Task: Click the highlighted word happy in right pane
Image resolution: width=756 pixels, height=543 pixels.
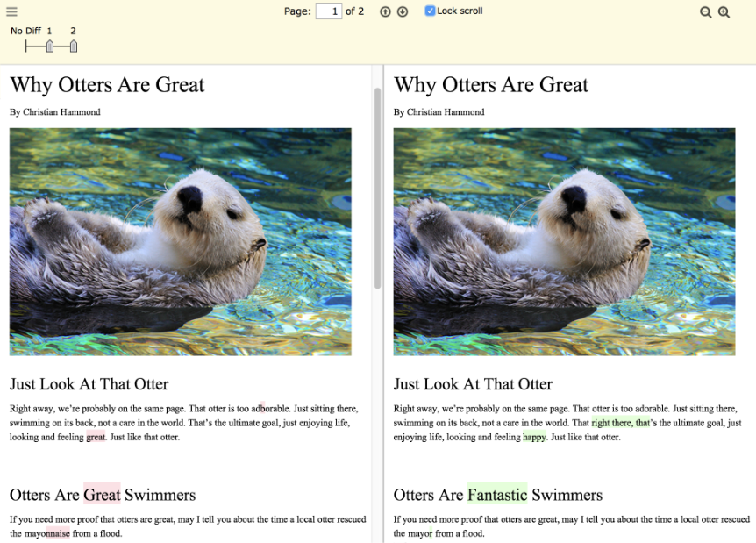Action: [533, 437]
